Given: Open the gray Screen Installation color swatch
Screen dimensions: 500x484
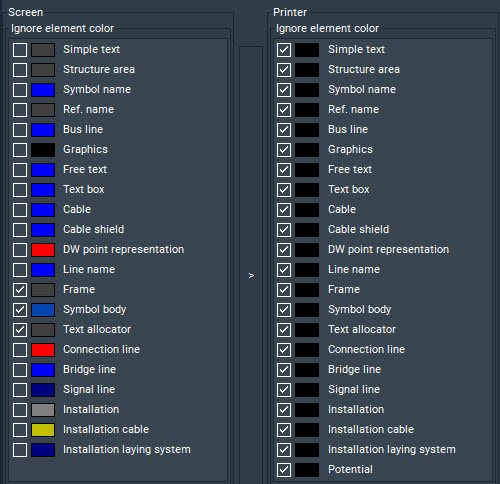Looking at the screenshot, I should click(x=43, y=410).
